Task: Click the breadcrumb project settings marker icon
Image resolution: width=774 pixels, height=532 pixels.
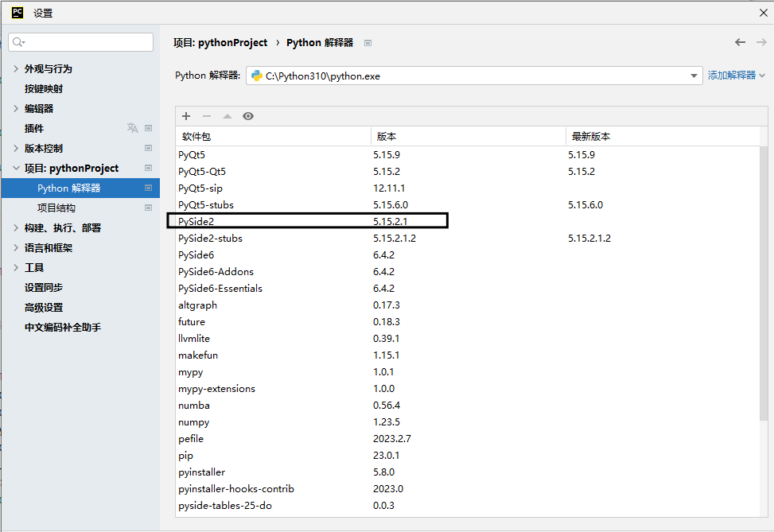Action: (368, 43)
